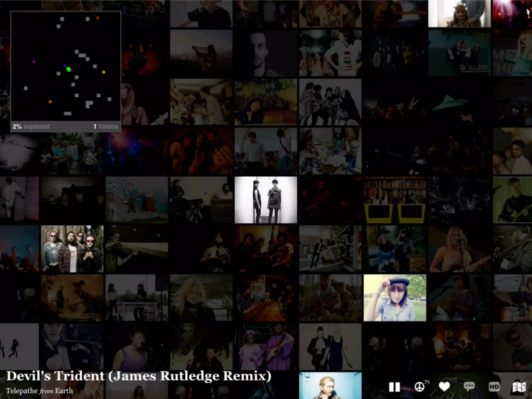Open the folded map icon
The height and width of the screenshot is (399, 532).
519,387
